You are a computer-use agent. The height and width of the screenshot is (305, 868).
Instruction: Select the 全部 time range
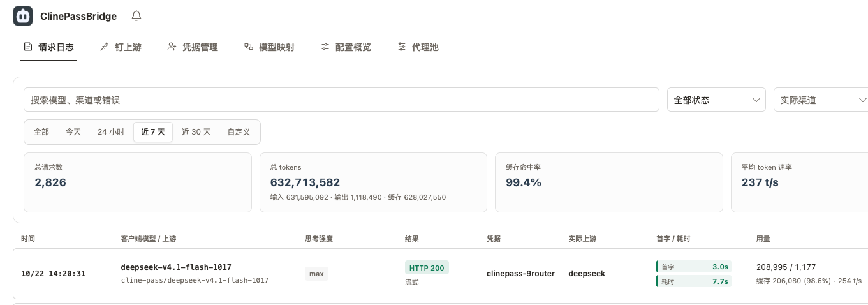[x=41, y=132]
